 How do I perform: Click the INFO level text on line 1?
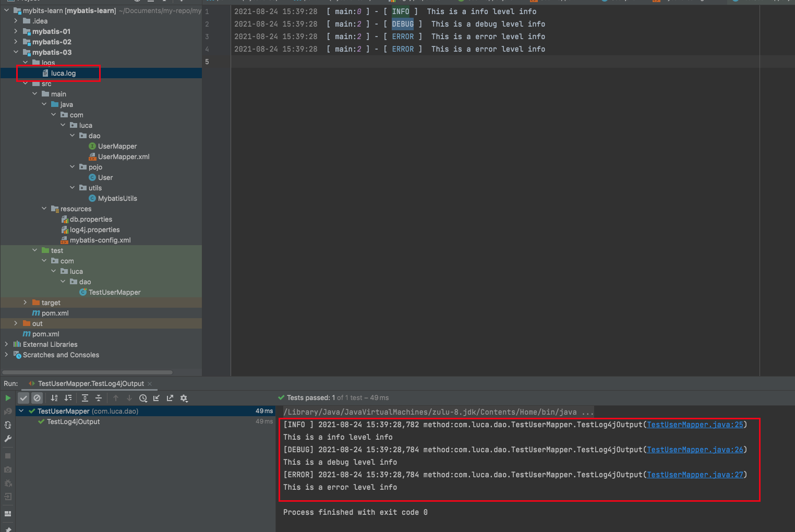click(401, 11)
